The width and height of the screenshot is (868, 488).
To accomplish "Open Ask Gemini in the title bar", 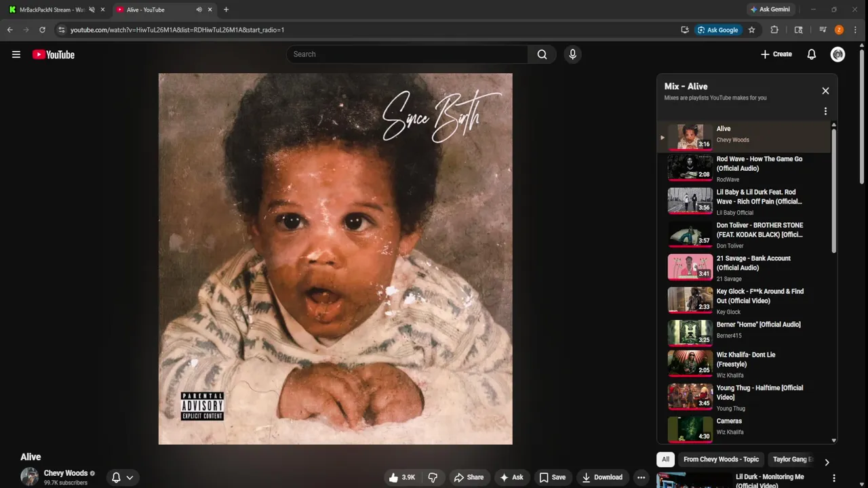I will 770,9.
